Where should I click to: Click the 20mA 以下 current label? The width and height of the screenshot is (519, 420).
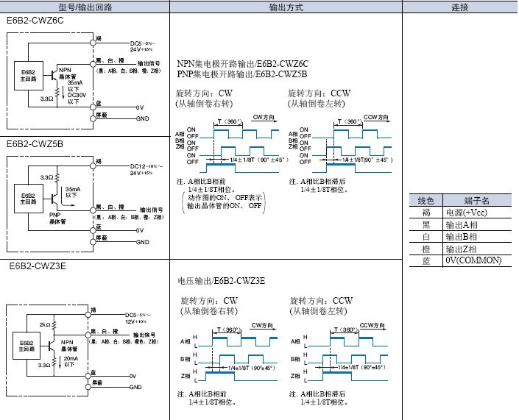coord(71,361)
